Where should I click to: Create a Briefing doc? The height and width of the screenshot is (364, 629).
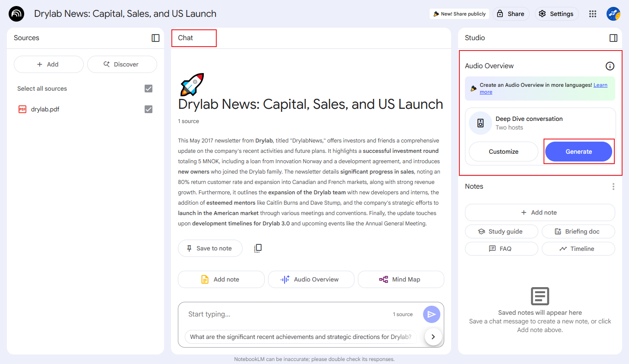pos(578,231)
